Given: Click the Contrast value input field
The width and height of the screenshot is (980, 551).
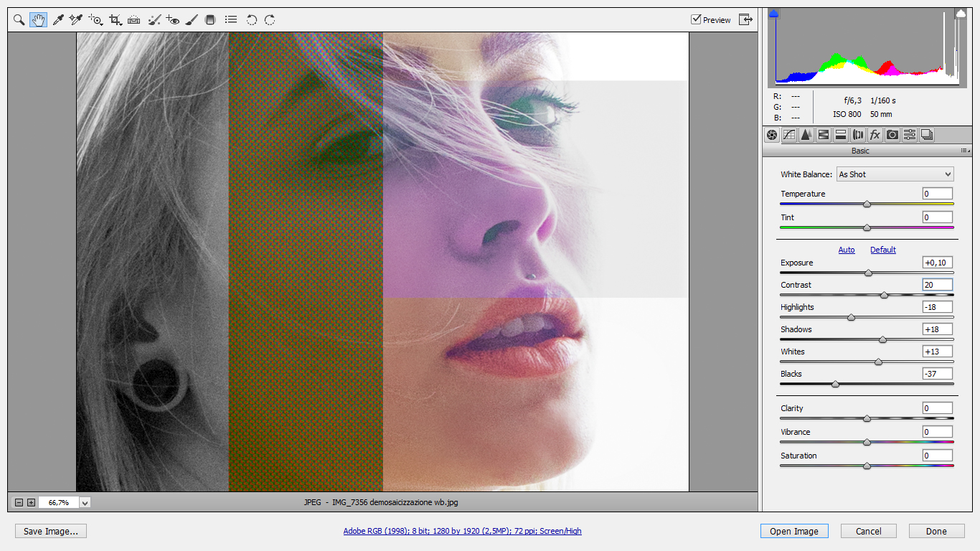Looking at the screenshot, I should click(x=937, y=285).
